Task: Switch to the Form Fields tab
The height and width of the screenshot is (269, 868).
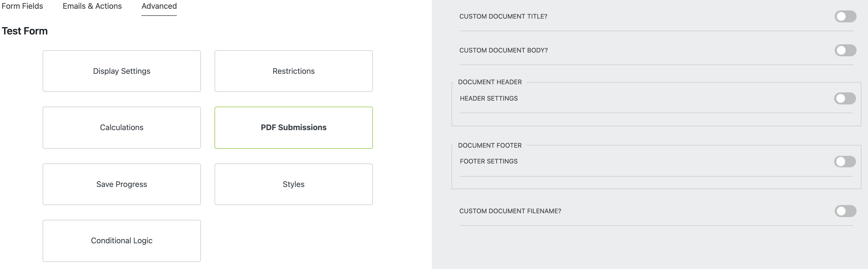Action: click(x=22, y=6)
